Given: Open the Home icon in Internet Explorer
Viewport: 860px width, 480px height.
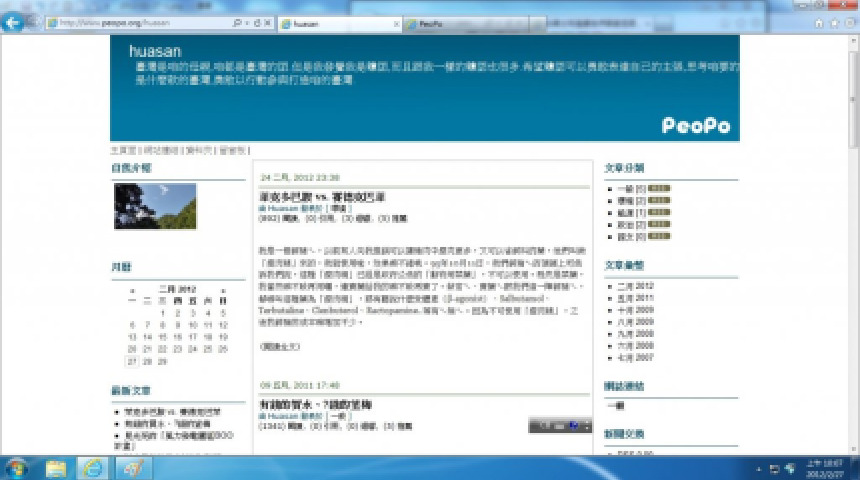Looking at the screenshot, I should 820,22.
